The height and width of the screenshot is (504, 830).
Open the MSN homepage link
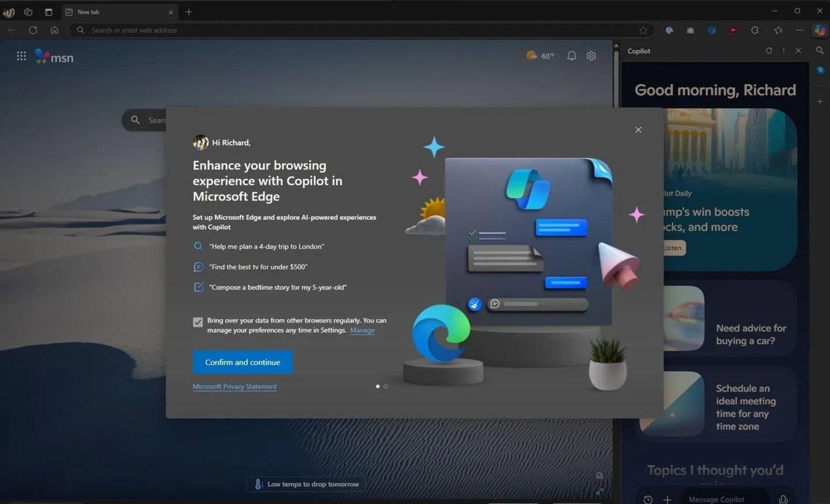point(53,56)
